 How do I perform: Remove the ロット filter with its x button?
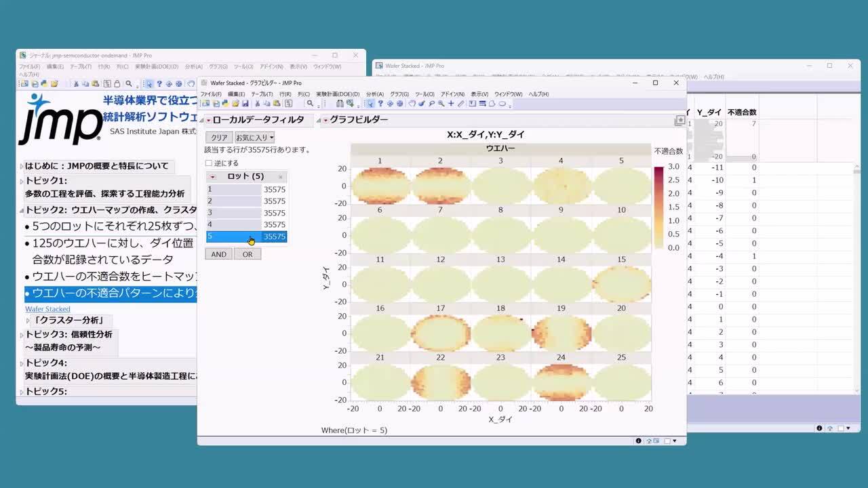[280, 177]
